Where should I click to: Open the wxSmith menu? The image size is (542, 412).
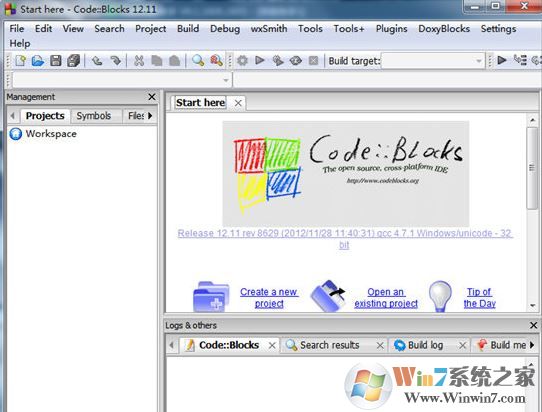269,29
